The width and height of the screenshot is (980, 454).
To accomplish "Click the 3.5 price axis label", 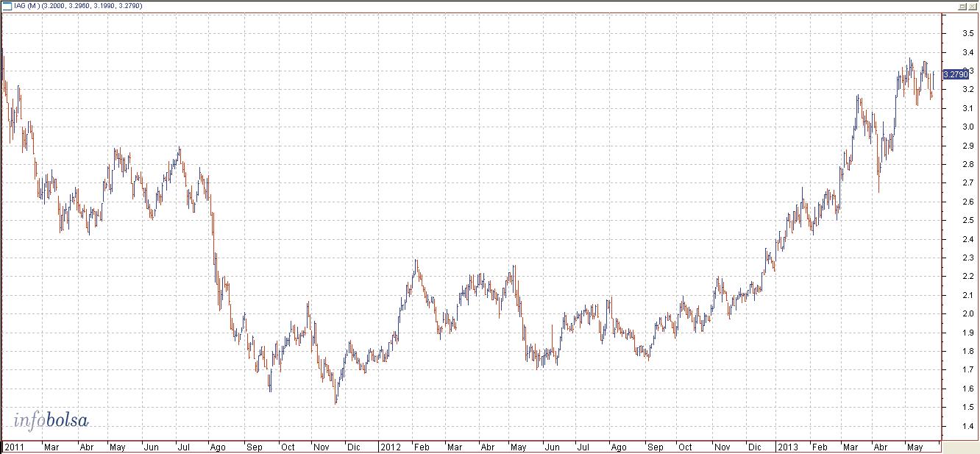I will 967,33.
